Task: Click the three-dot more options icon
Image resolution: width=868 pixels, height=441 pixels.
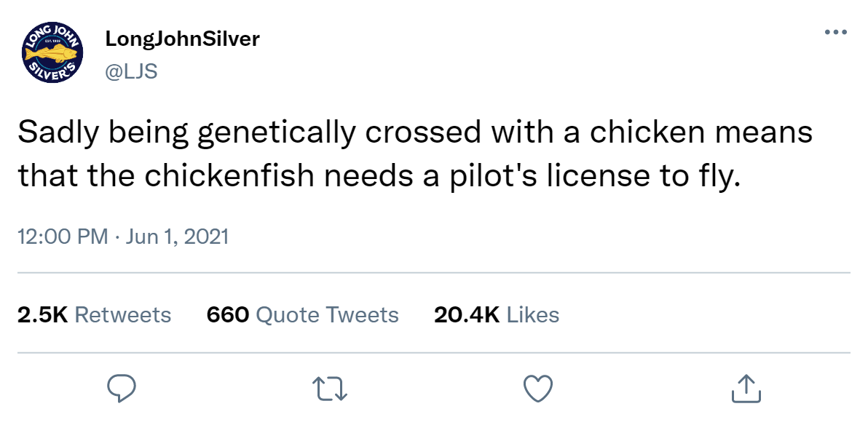Action: pos(835,33)
